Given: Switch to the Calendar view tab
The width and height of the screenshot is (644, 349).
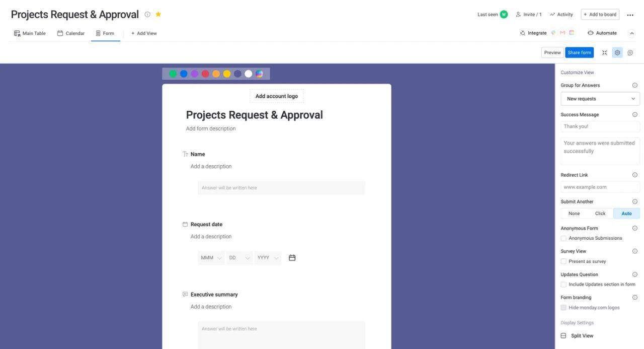Looking at the screenshot, I should pos(71,33).
